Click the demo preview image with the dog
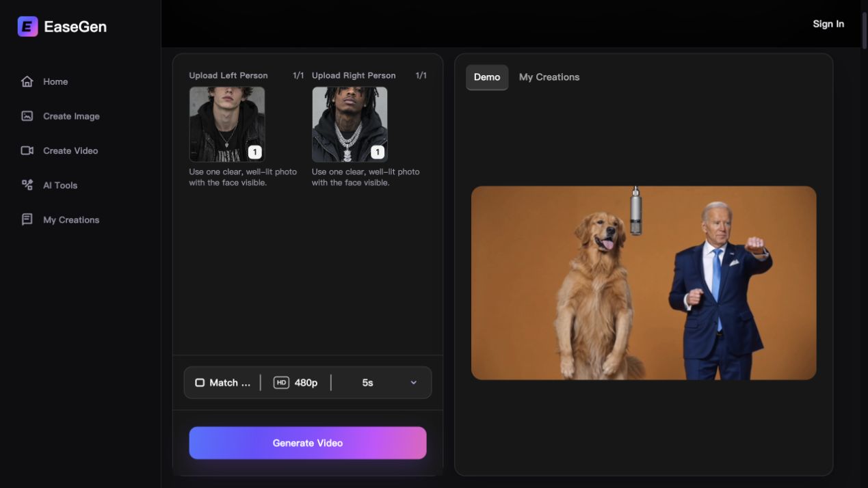The height and width of the screenshot is (488, 868). click(x=644, y=283)
